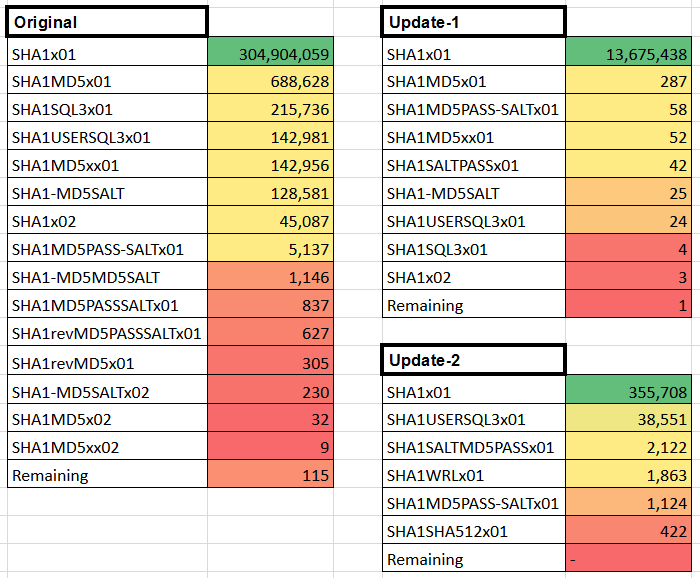The height and width of the screenshot is (578, 700).
Task: Click the green 13,675,438 cell
Action: click(x=629, y=52)
